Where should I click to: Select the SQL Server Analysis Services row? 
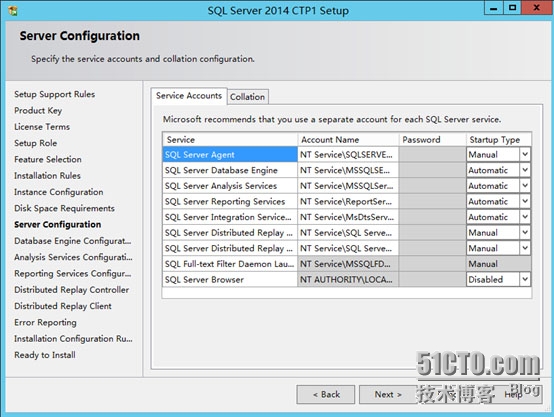230,186
